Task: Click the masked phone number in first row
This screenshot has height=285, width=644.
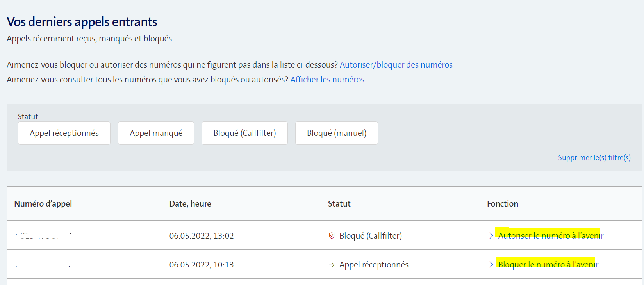Action: coord(43,235)
